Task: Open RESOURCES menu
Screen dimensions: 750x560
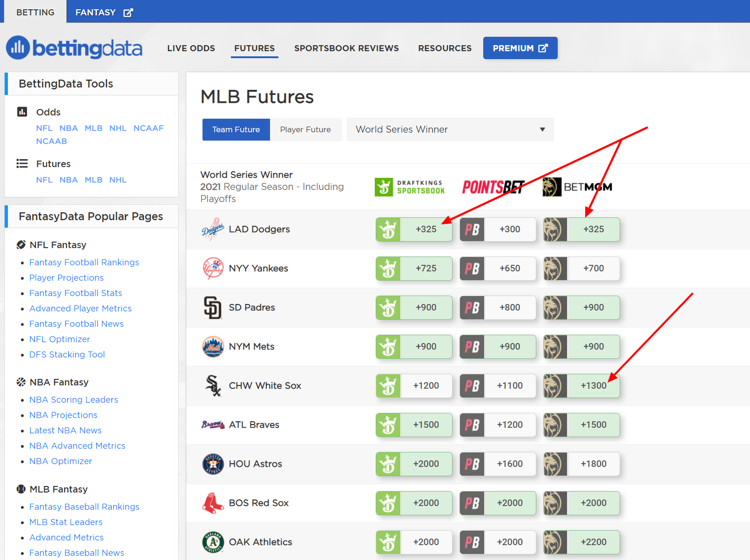Action: (x=445, y=48)
